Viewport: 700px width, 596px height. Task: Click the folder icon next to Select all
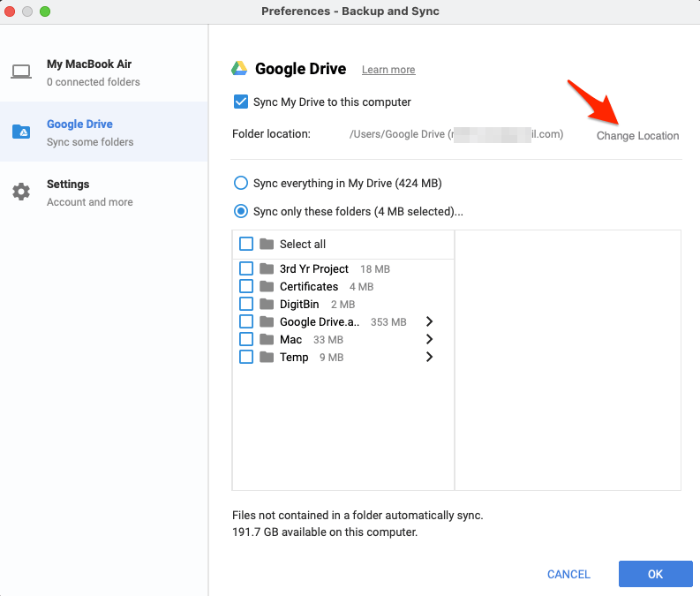point(267,244)
